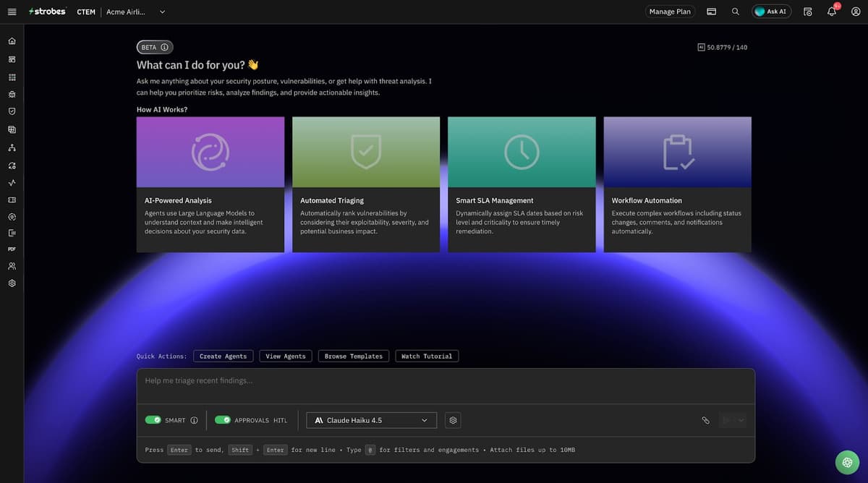This screenshot has width=868, height=483.
Task: Click the 'How AI Works?' heading
Action: 162,110
